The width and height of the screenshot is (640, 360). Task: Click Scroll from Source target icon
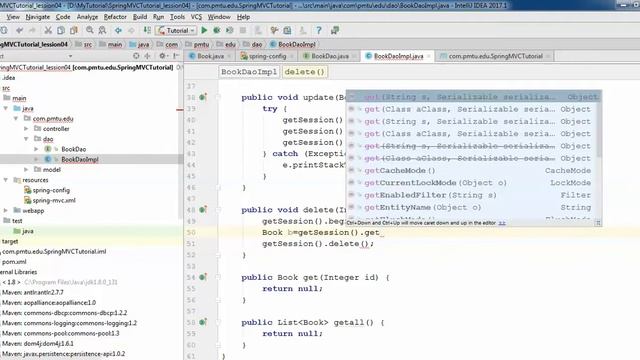click(136, 56)
